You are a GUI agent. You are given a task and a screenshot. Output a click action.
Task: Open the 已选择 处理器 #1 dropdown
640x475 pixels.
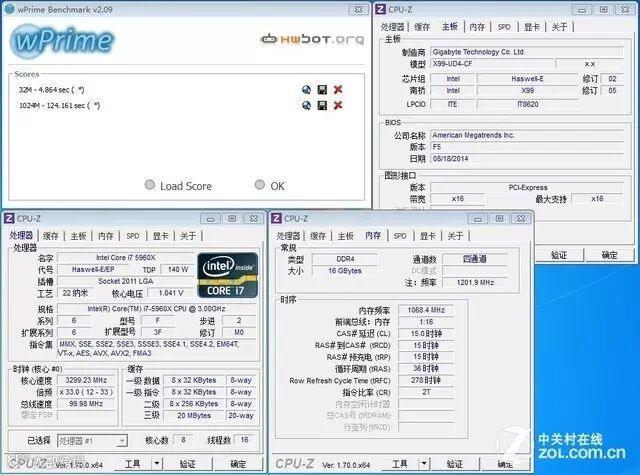pos(92,441)
